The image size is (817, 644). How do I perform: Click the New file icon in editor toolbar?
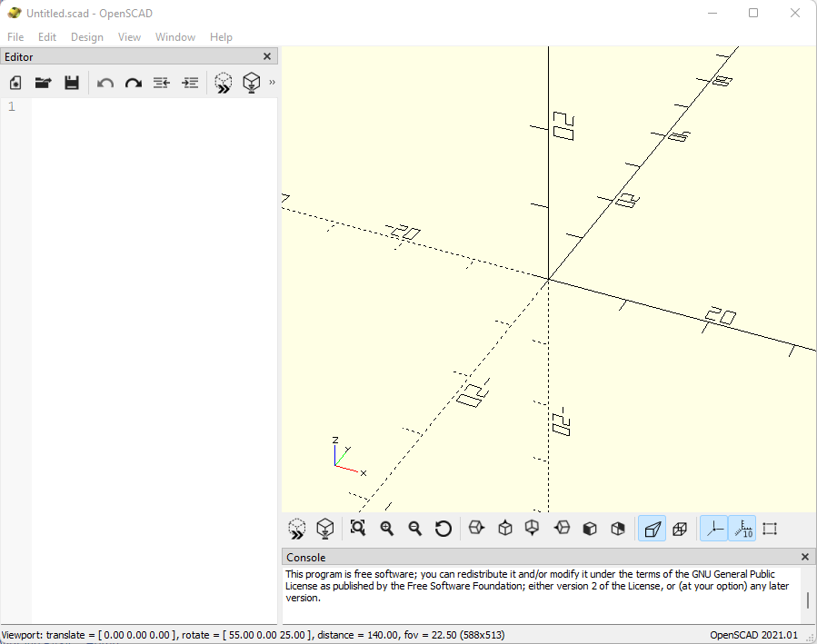[x=15, y=83]
